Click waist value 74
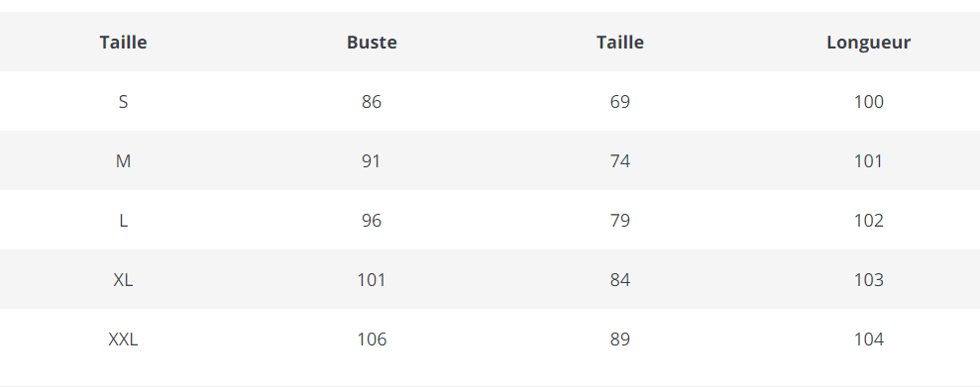 tap(620, 161)
